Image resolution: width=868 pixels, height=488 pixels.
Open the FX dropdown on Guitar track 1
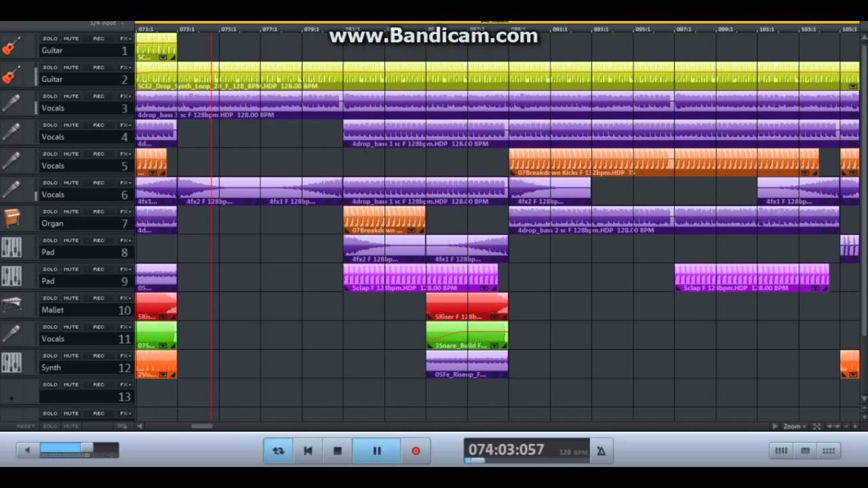coord(125,39)
